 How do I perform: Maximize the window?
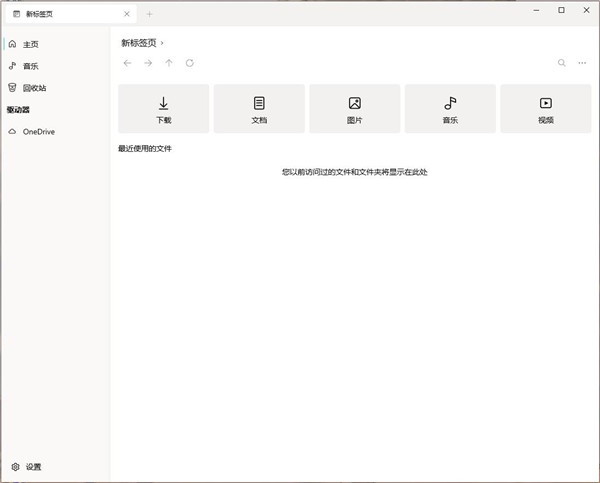point(561,10)
